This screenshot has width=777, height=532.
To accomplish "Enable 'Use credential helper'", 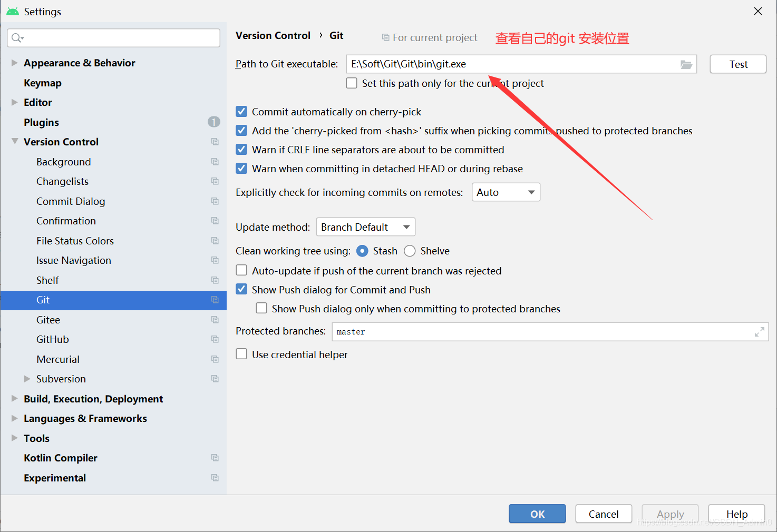I will [241, 353].
